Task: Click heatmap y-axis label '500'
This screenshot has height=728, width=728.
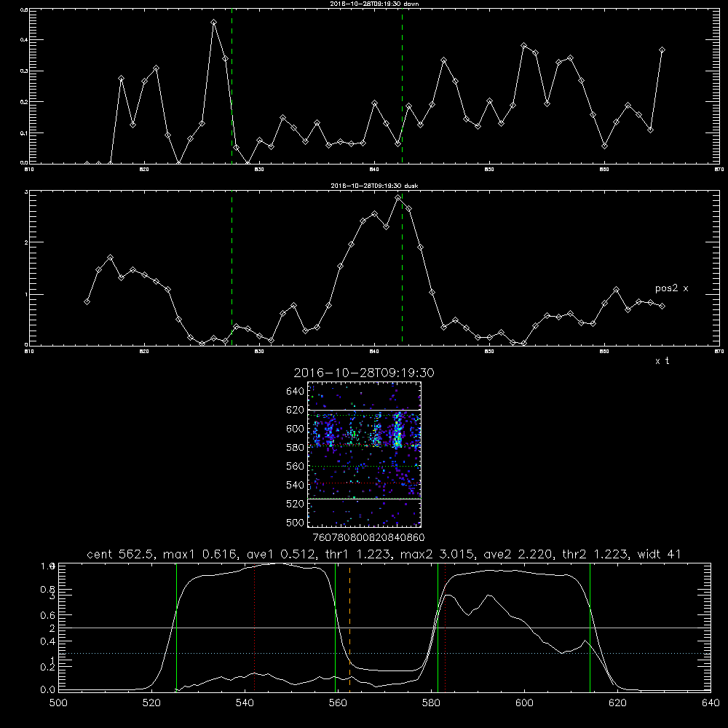Action: 296,523
